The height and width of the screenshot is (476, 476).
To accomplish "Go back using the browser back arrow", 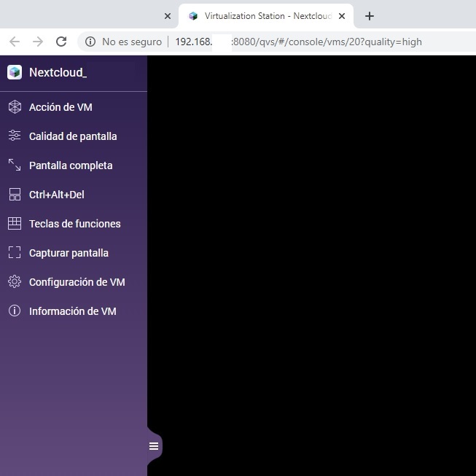I will click(x=15, y=42).
